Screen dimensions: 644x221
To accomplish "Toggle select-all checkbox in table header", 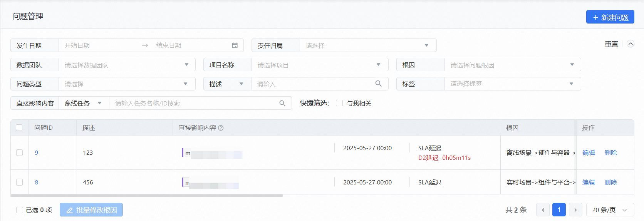I will [x=19, y=127].
